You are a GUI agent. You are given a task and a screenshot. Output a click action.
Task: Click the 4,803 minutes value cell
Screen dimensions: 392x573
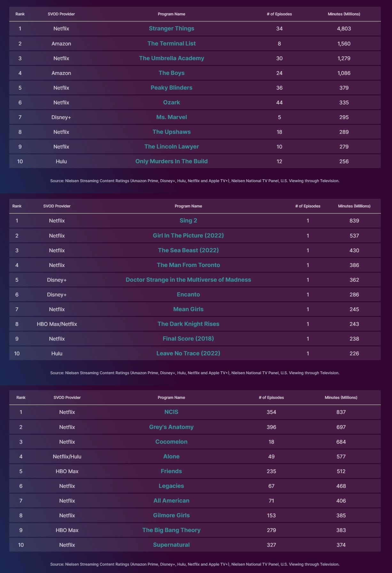tap(344, 28)
